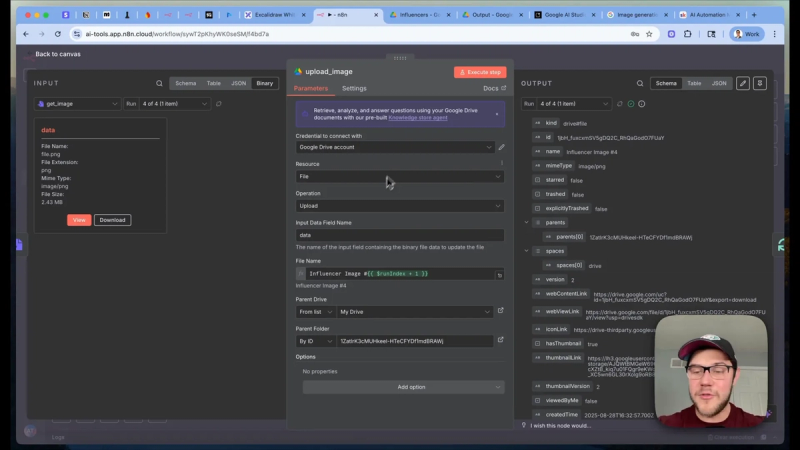Collapse the 'parents' tree node
This screenshot has height=450, width=800.
[527, 222]
